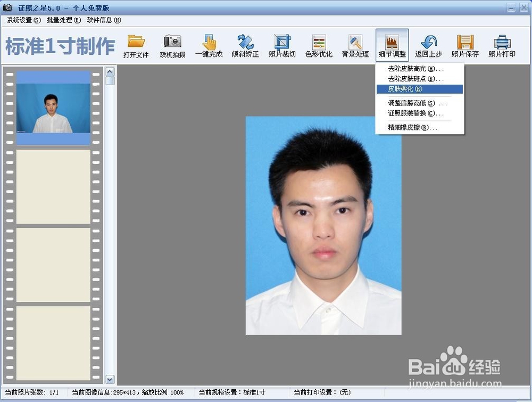Image resolution: width=532 pixels, height=402 pixels.
Task: Undo last step with 返回上步
Action: pyautogui.click(x=428, y=45)
